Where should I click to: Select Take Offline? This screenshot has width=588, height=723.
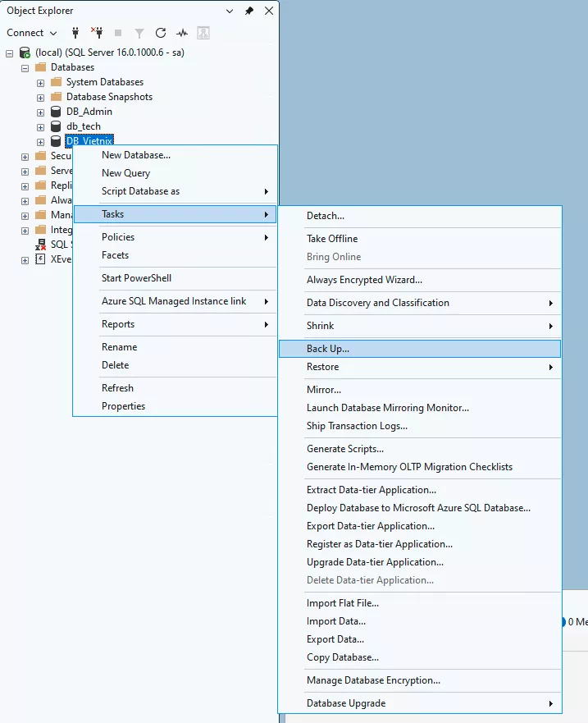(420, 238)
